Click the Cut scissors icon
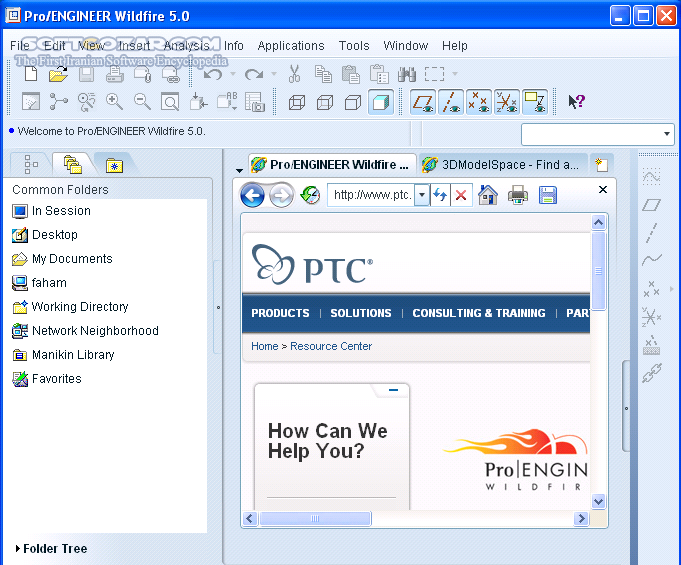Image resolution: width=681 pixels, height=565 pixels. click(294, 74)
